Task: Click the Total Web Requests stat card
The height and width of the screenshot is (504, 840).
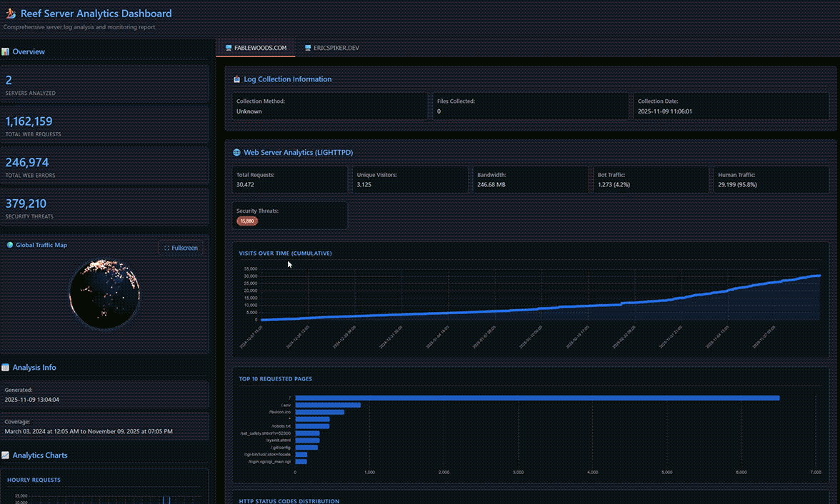Action: [104, 125]
